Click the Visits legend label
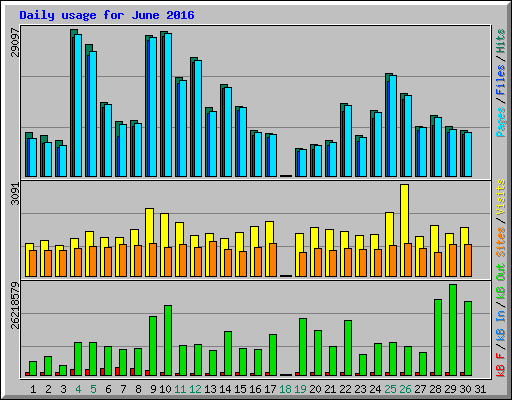 click(501, 197)
